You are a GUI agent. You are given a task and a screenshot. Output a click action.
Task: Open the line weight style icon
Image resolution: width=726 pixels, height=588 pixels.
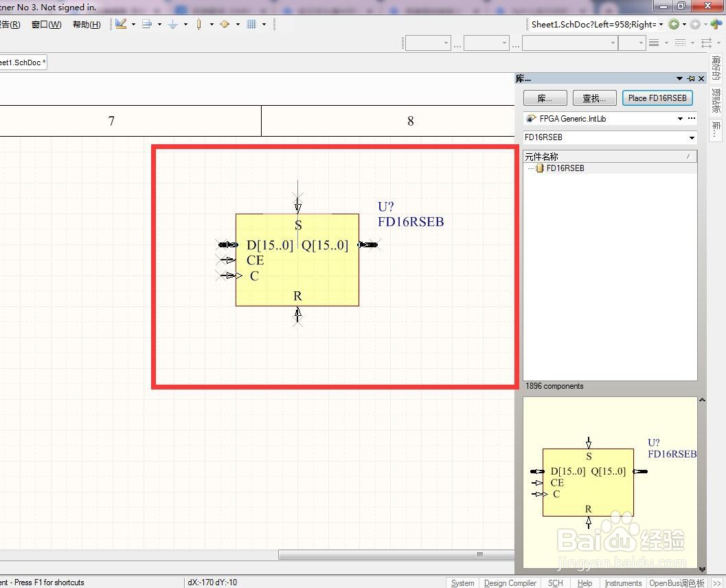coord(654,43)
